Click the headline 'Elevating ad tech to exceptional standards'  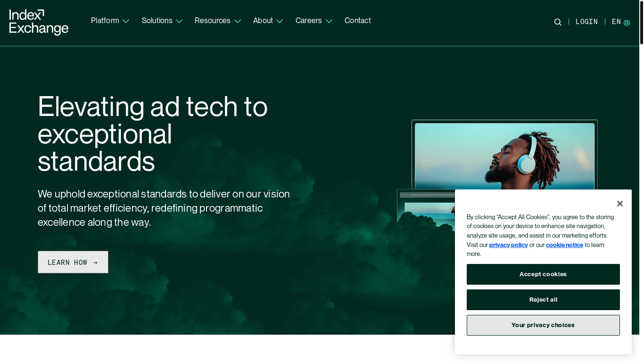(x=153, y=134)
